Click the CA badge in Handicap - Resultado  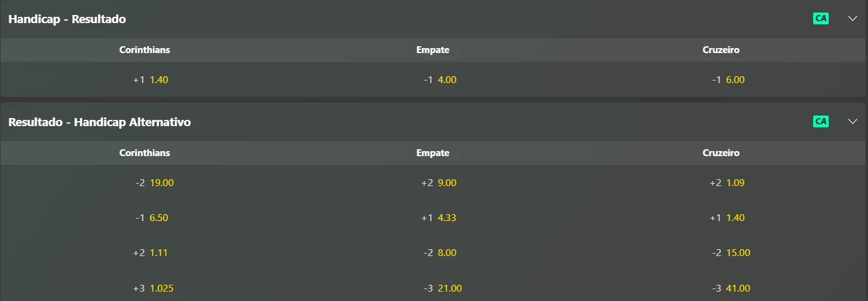(821, 19)
